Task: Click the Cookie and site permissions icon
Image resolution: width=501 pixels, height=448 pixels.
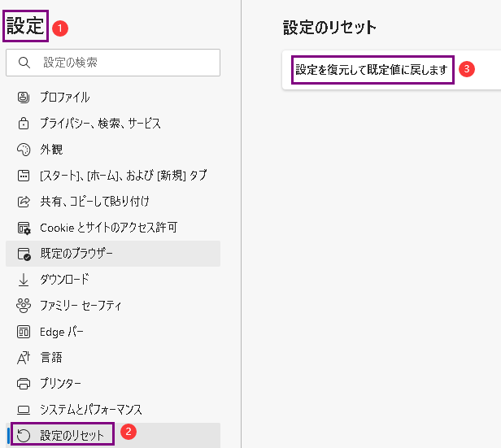Action: click(x=24, y=228)
